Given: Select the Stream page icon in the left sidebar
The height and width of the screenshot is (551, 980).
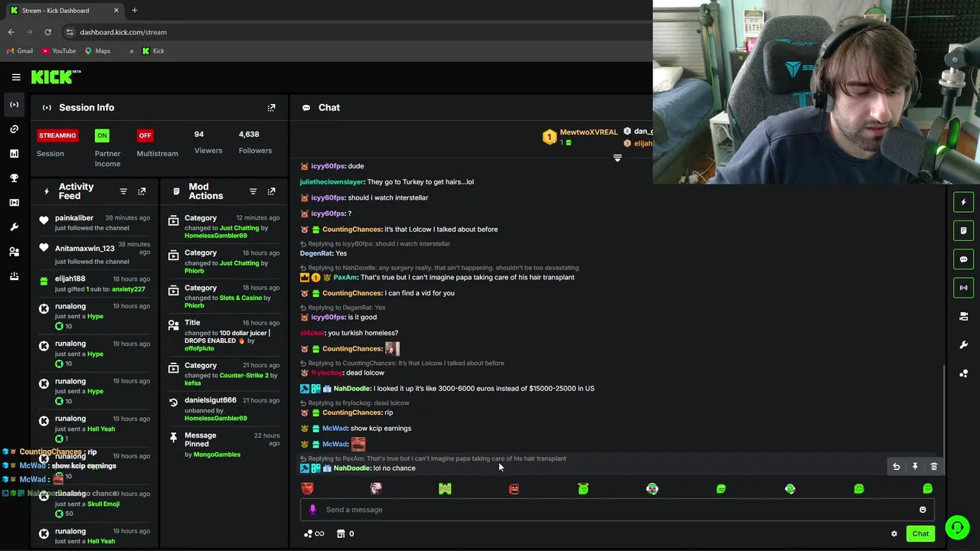Looking at the screenshot, I should pyautogui.click(x=14, y=105).
